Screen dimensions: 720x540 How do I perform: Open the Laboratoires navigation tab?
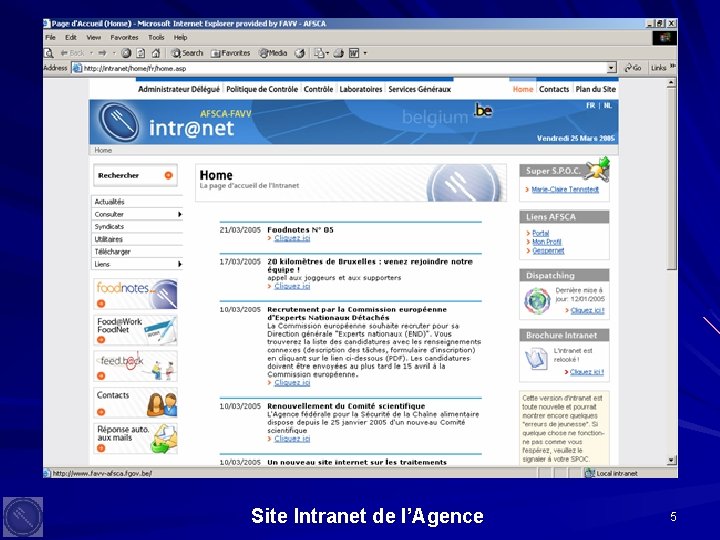tap(360, 89)
